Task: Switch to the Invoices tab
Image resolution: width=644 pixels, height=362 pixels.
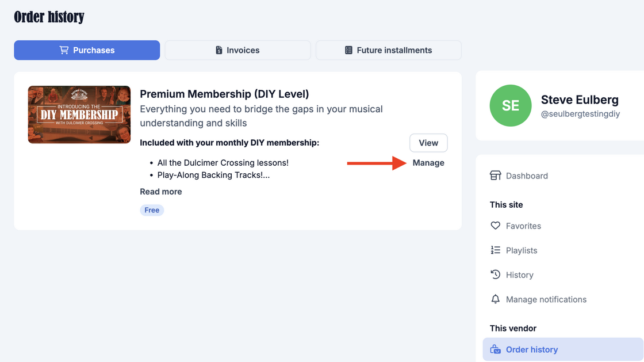Action: click(x=237, y=50)
